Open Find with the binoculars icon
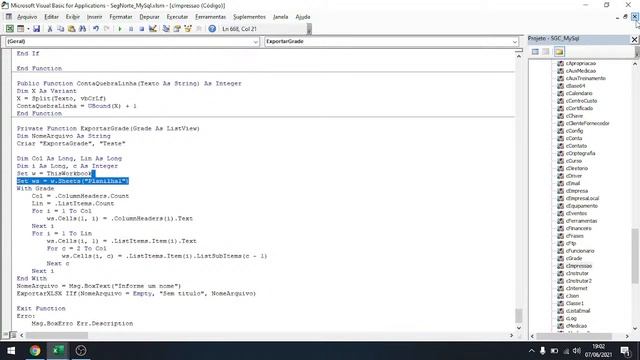This screenshot has width=640, height=360. (82, 29)
